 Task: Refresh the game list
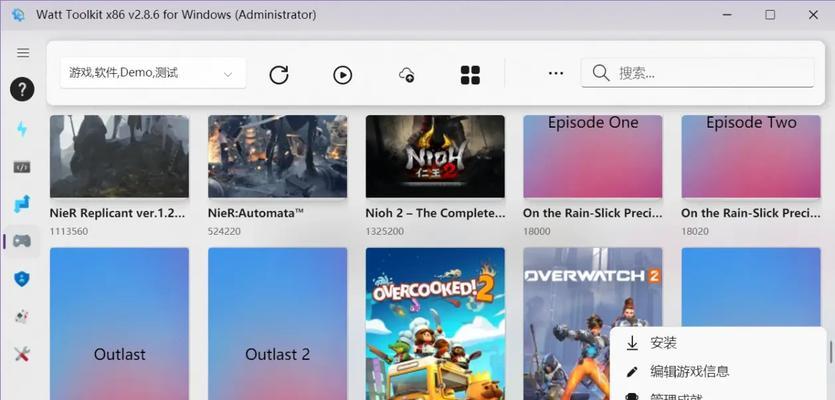point(279,75)
